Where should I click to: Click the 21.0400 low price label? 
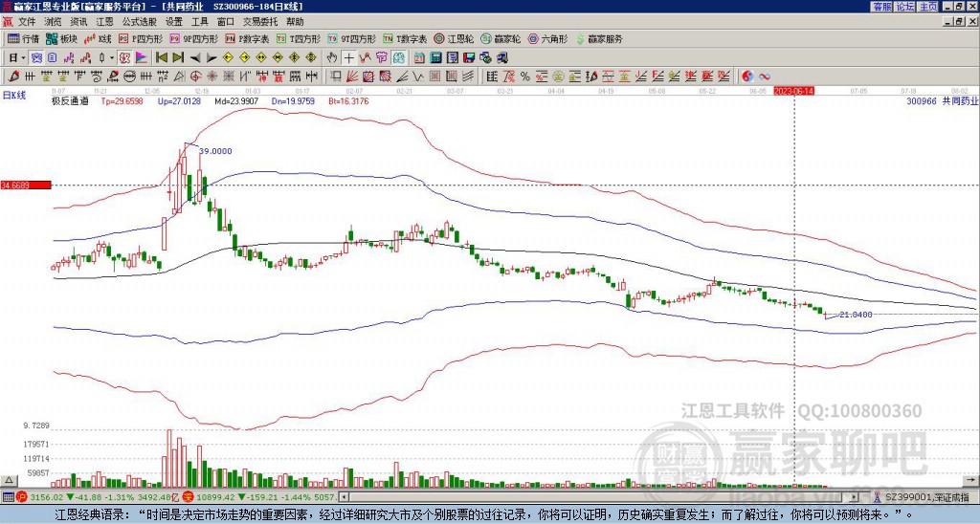(856, 315)
